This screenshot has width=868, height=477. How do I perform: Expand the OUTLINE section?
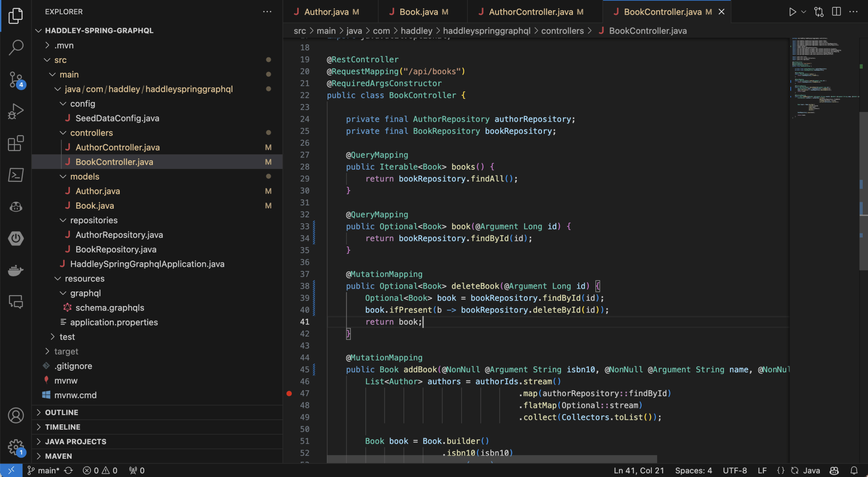61,412
